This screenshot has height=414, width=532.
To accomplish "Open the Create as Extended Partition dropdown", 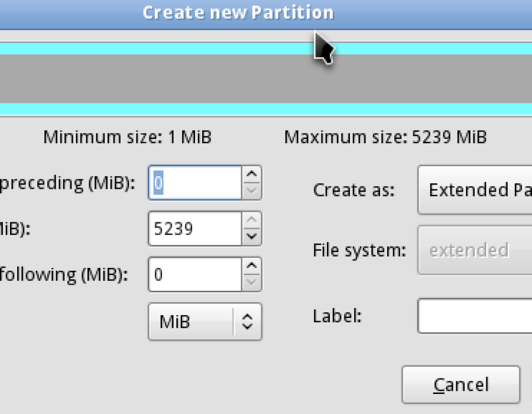I will pyautogui.click(x=475, y=190).
